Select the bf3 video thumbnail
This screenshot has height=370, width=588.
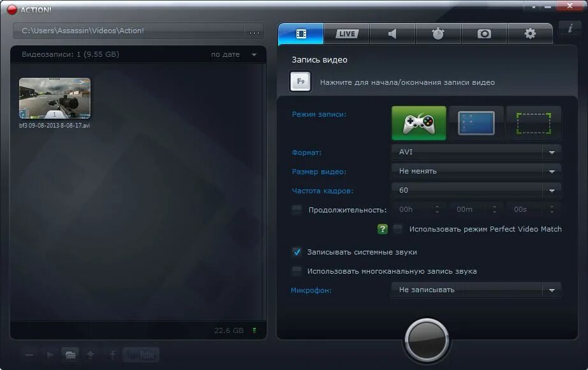tap(55, 98)
